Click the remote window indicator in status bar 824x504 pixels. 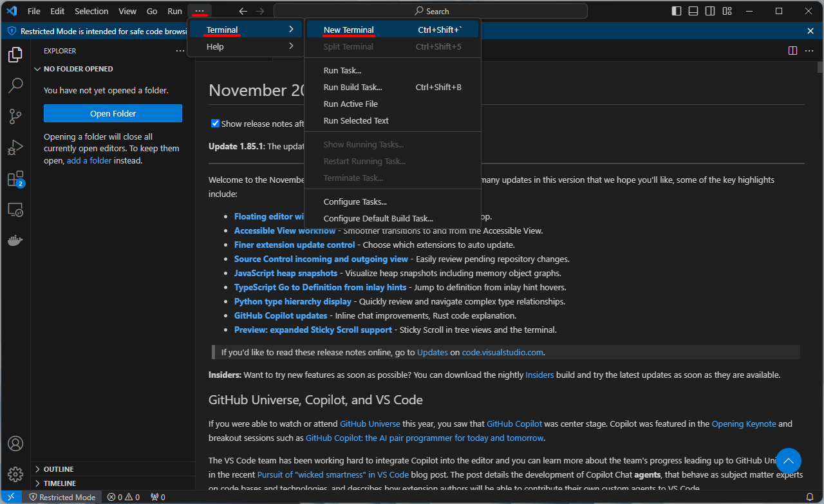point(11,497)
